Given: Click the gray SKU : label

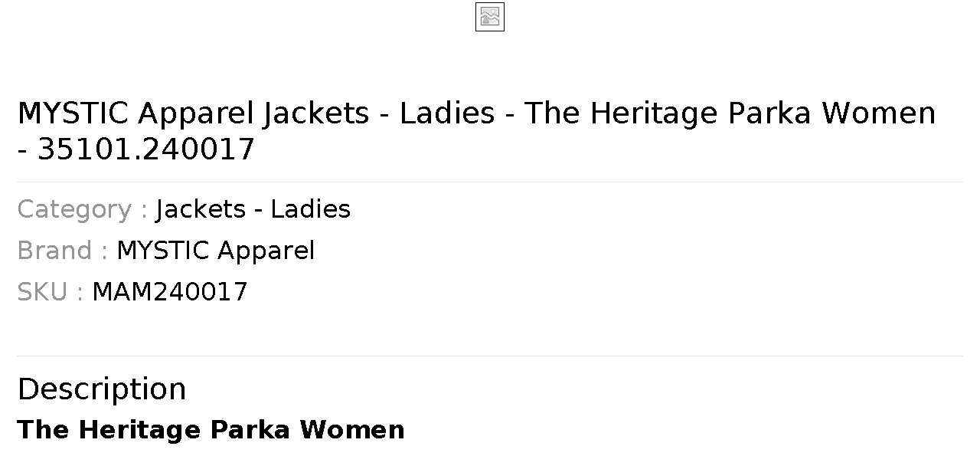Looking at the screenshot, I should click(x=50, y=292).
